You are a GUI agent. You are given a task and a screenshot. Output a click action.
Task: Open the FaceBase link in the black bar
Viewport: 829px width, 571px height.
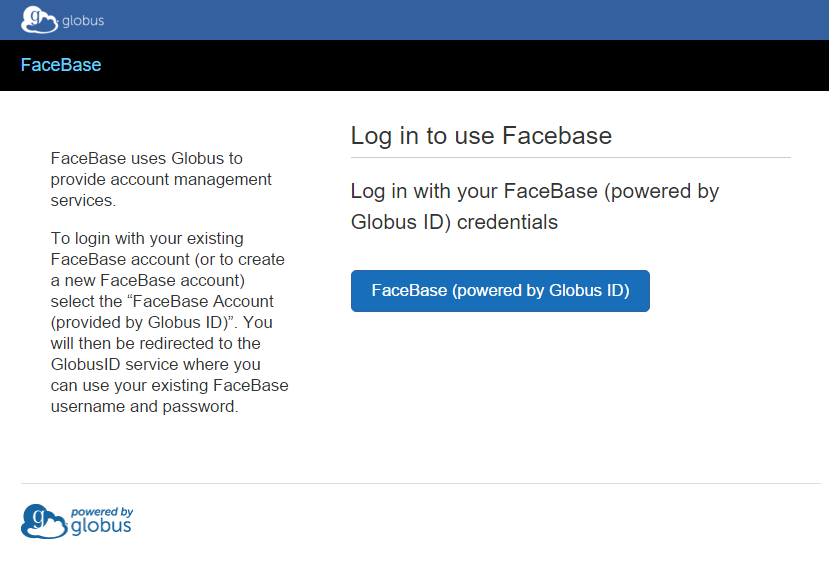pos(61,65)
